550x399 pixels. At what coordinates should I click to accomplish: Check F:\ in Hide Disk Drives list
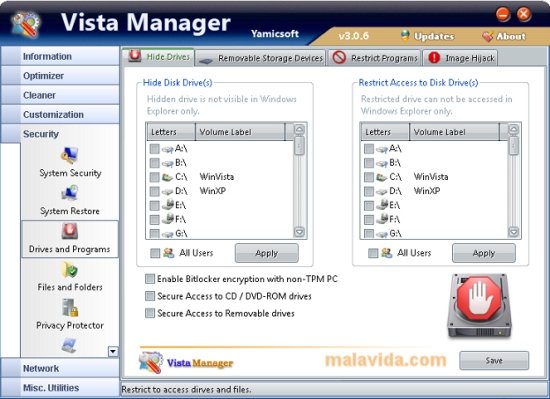point(154,219)
